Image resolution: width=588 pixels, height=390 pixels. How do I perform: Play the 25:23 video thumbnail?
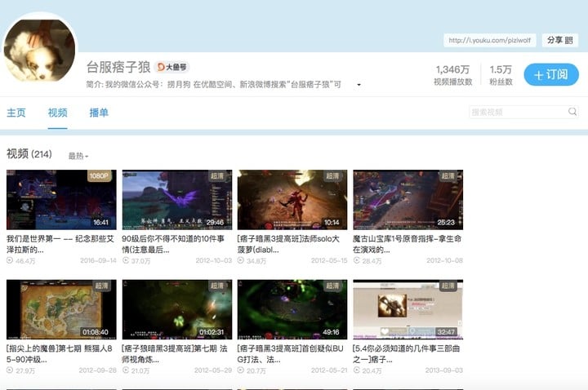pyautogui.click(x=408, y=200)
